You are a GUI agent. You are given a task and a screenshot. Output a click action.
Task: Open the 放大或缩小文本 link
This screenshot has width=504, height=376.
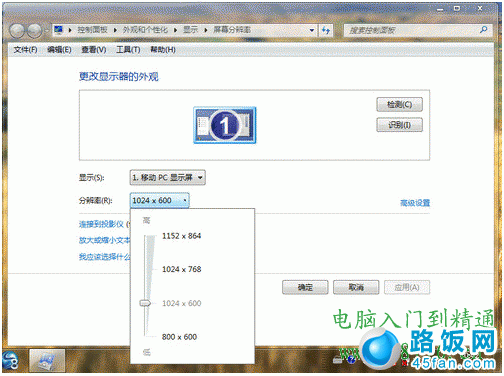[104, 240]
